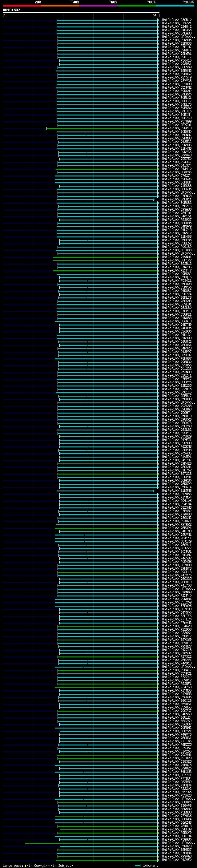197x868 pixels.
Task: Select hit label UniRef100_B9W7K4
Action: [x=176, y=294]
